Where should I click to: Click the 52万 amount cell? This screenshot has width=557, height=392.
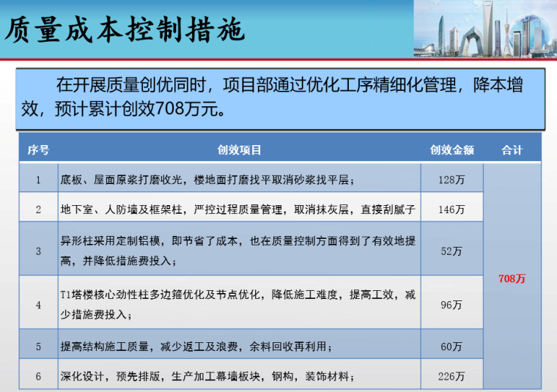pos(451,251)
